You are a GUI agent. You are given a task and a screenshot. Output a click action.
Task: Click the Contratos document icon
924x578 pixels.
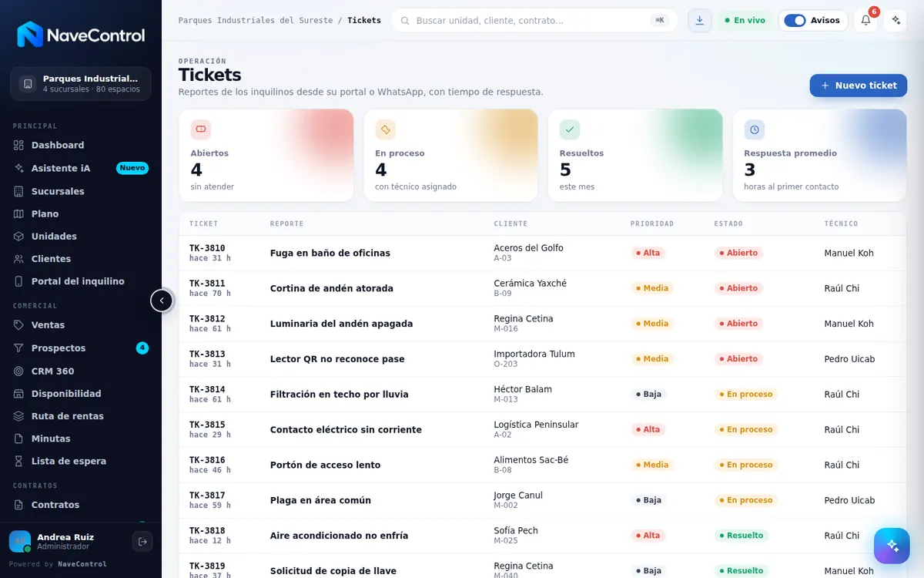point(19,505)
